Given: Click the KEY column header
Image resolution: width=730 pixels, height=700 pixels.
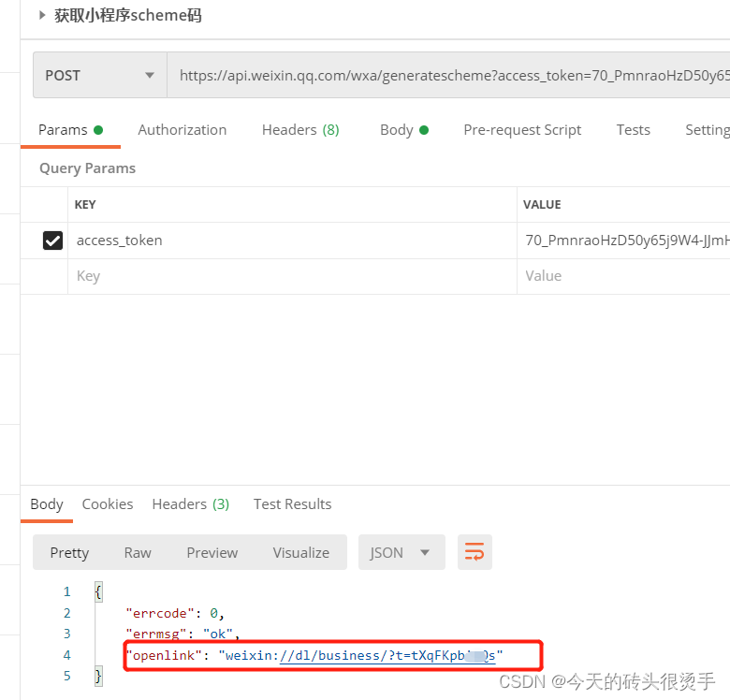Looking at the screenshot, I should (85, 205).
